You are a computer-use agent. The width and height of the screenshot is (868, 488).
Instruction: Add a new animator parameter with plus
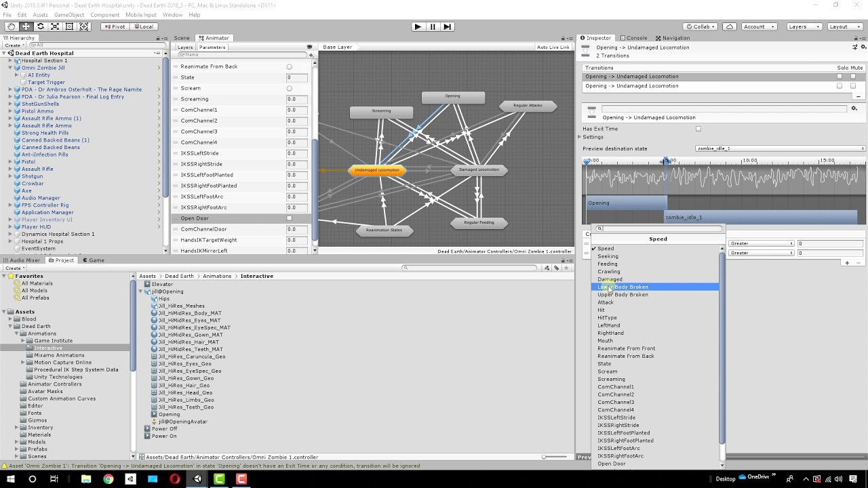311,55
